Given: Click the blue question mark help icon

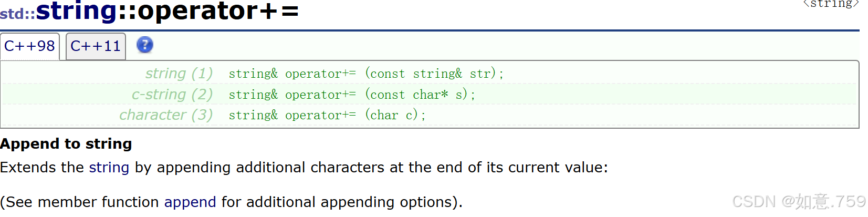Looking at the screenshot, I should coord(145,45).
